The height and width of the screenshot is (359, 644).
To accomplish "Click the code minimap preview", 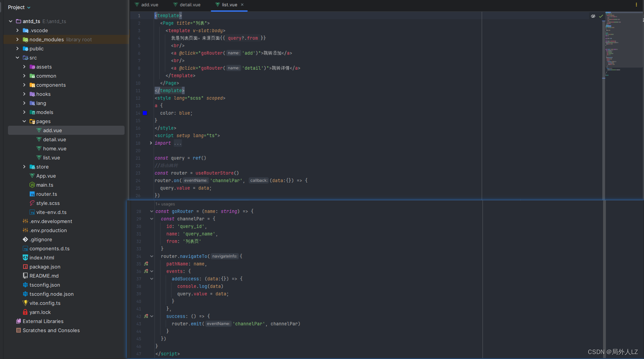I will (623, 44).
